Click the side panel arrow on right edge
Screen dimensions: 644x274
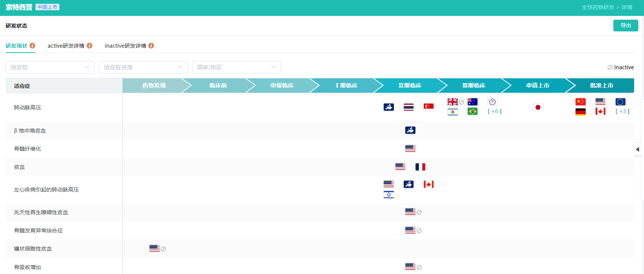coord(638,149)
